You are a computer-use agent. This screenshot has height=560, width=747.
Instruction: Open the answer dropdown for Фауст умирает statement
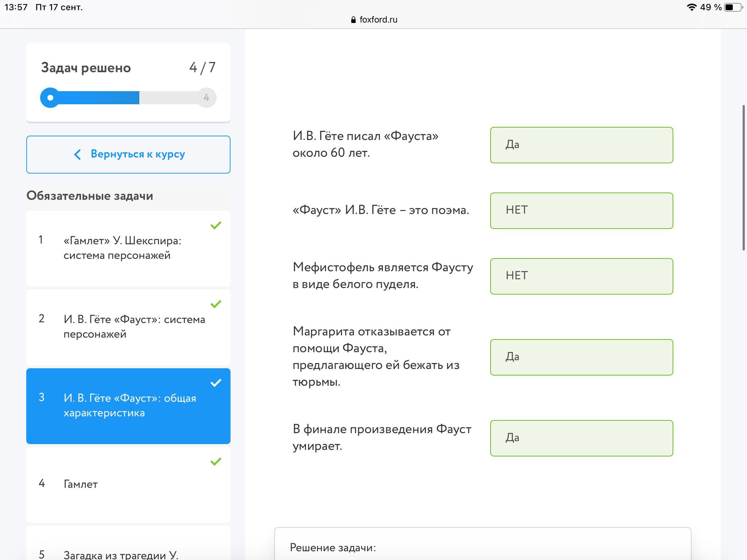coord(581,438)
